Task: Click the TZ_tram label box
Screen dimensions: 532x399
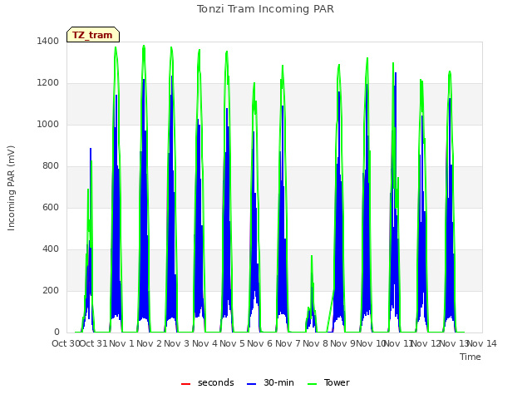Action: pyautogui.click(x=93, y=35)
